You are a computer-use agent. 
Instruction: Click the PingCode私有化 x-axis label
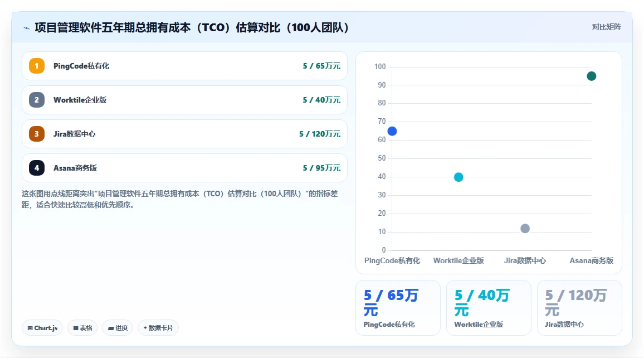392,260
